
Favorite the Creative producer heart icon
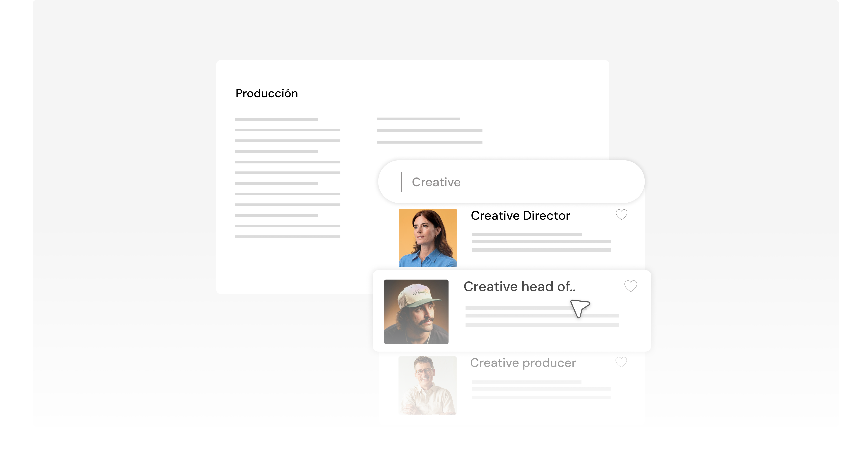621,362
